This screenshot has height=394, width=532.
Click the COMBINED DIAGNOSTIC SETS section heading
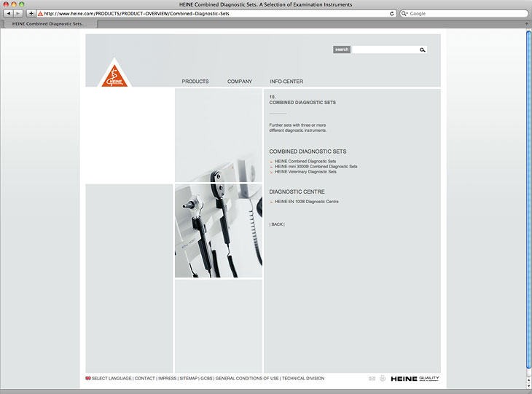308,151
